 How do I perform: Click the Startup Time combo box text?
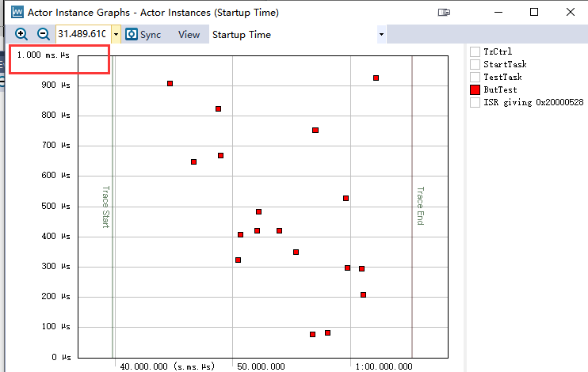tap(242, 35)
